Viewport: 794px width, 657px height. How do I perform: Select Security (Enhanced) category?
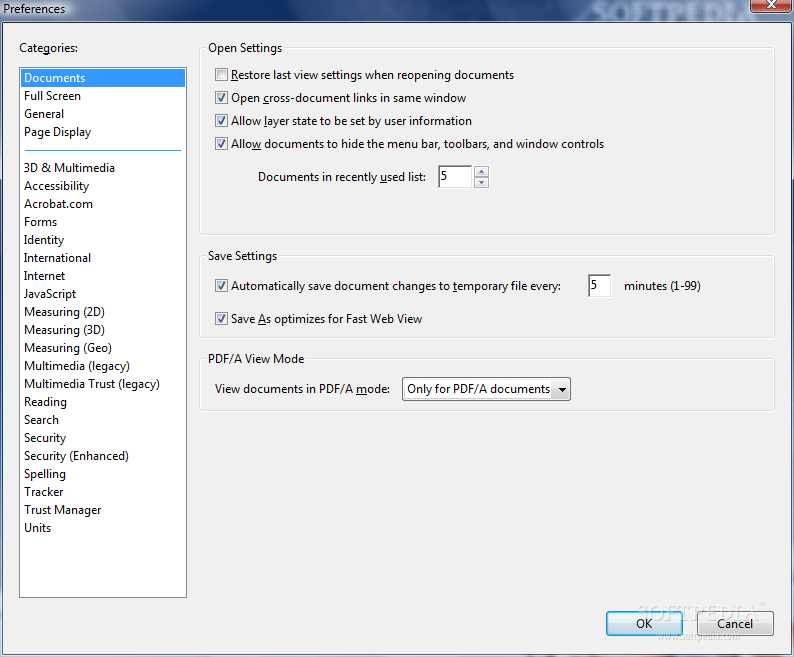[103, 455]
